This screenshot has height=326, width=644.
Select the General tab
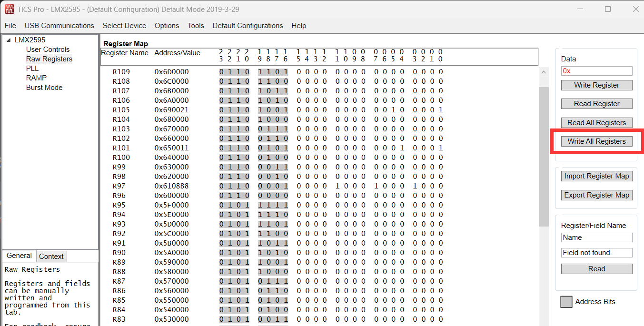click(19, 256)
